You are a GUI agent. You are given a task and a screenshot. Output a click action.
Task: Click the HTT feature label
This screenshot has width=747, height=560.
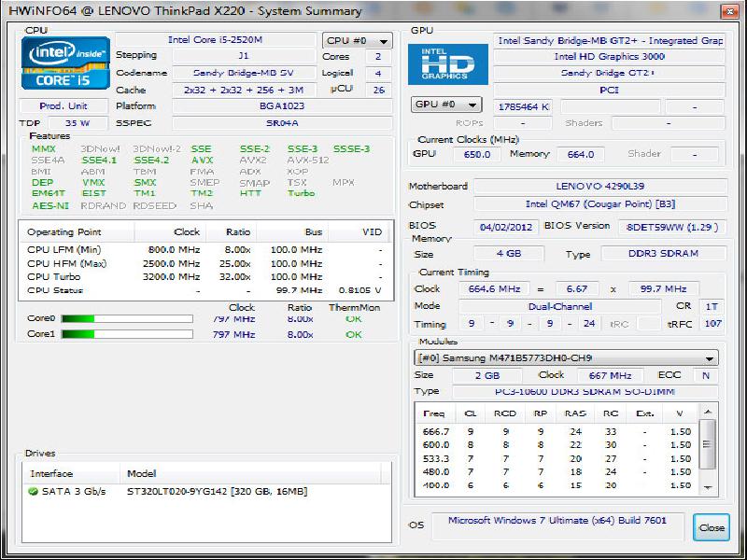point(250,193)
